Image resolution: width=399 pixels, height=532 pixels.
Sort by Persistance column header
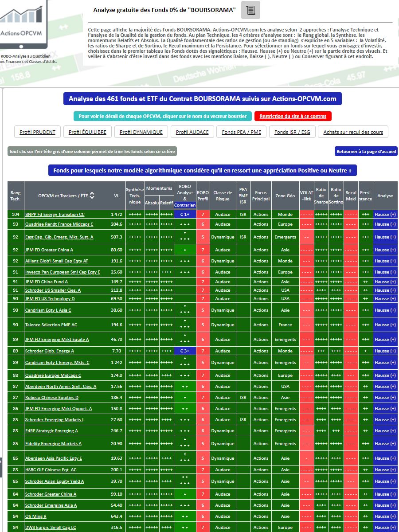click(365, 196)
